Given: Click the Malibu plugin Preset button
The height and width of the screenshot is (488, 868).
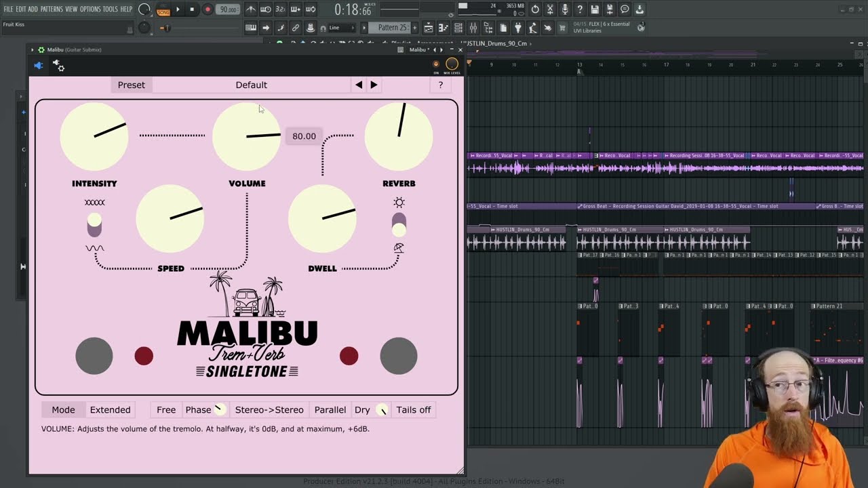Looking at the screenshot, I should coord(132,85).
